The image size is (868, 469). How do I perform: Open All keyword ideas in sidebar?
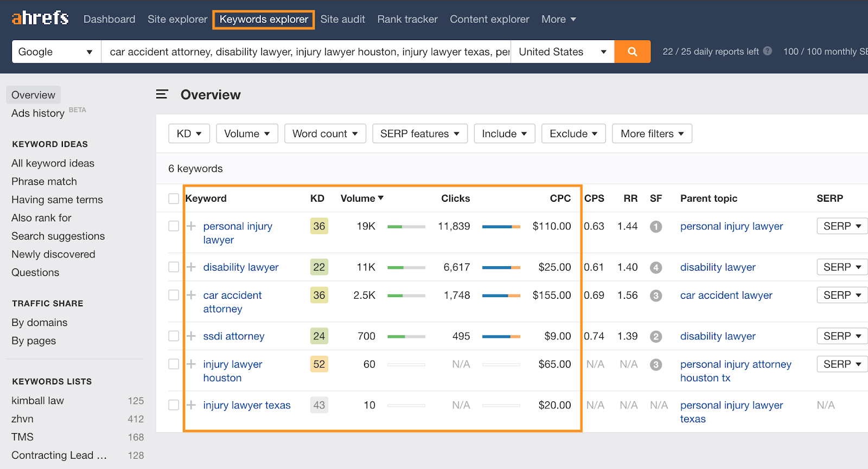[53, 163]
